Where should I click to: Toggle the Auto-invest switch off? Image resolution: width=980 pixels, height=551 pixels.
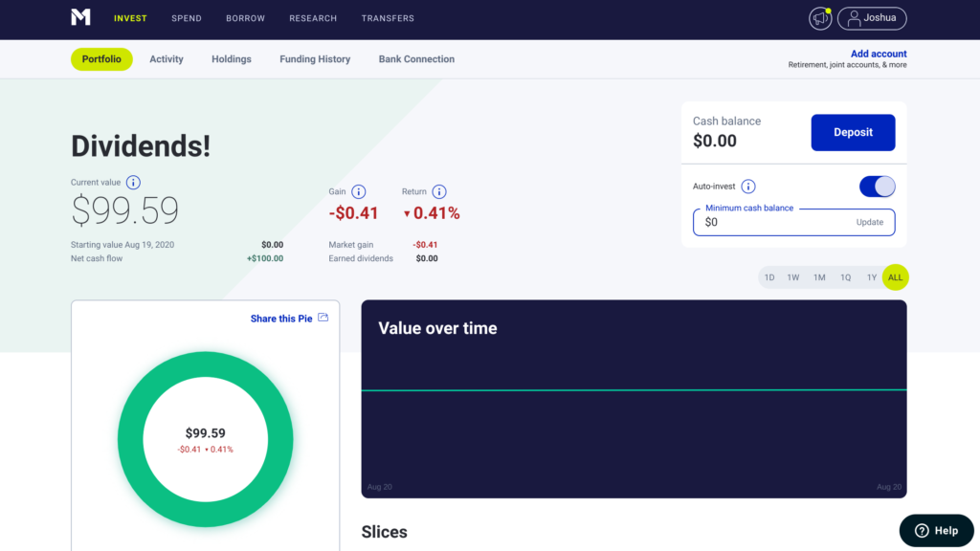(x=877, y=187)
